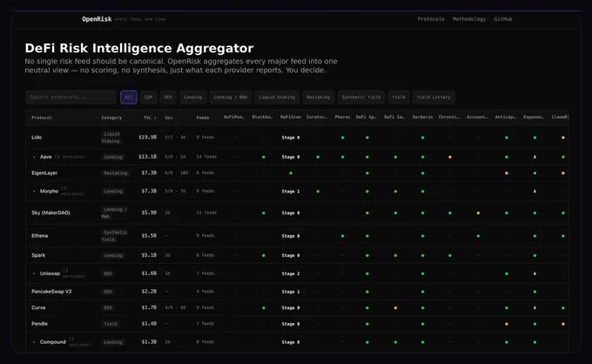Sort by the Category column header
The image size is (592, 364).
point(111,118)
